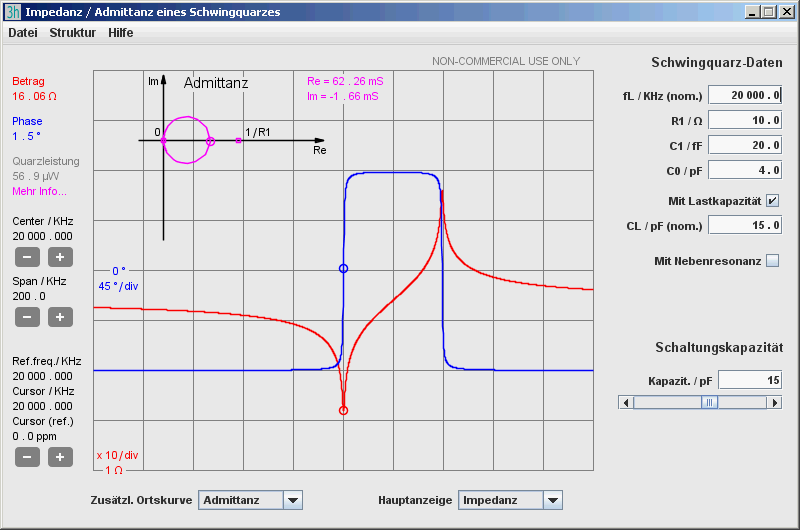Disable the Mit Lastkapazität checkbox
Screen dimensions: 800x530
(x=772, y=201)
